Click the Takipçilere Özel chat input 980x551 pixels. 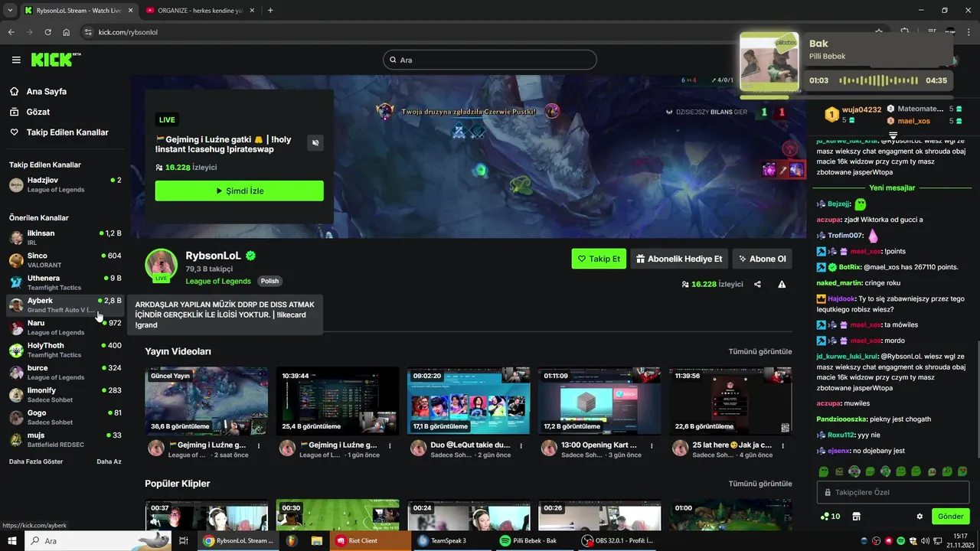point(893,492)
